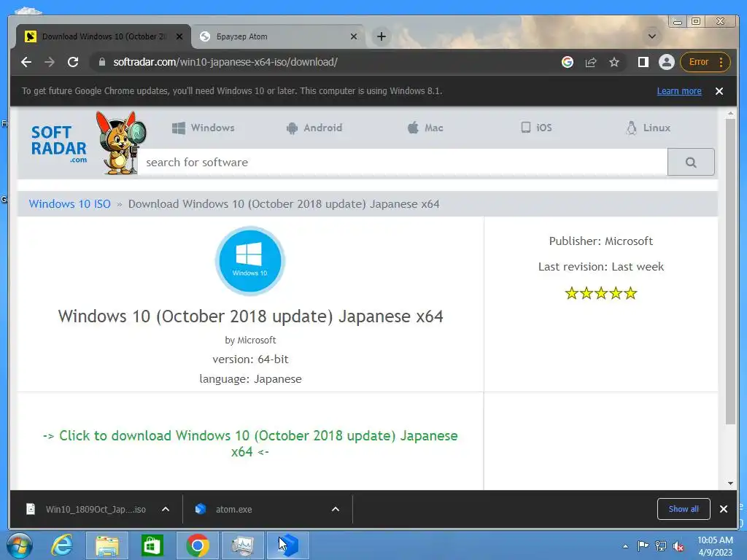747x560 pixels.
Task: Toggle the browser side panel
Action: click(643, 62)
